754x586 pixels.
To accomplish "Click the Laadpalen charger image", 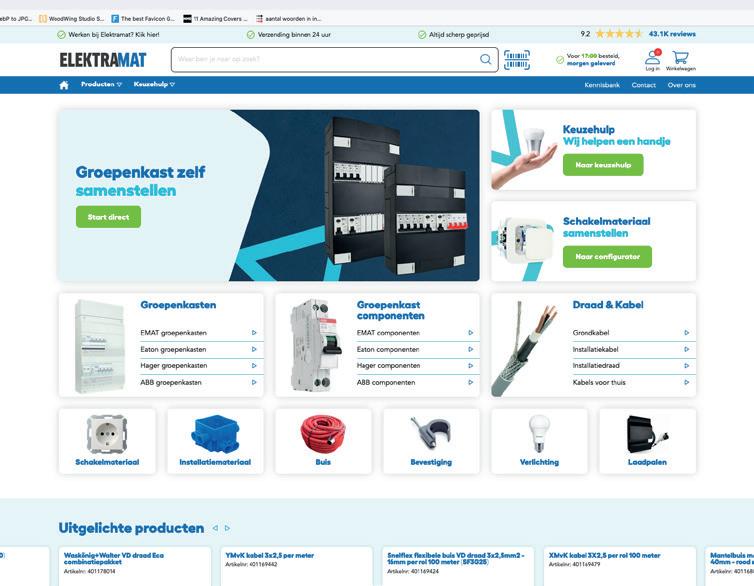I will coord(647,434).
